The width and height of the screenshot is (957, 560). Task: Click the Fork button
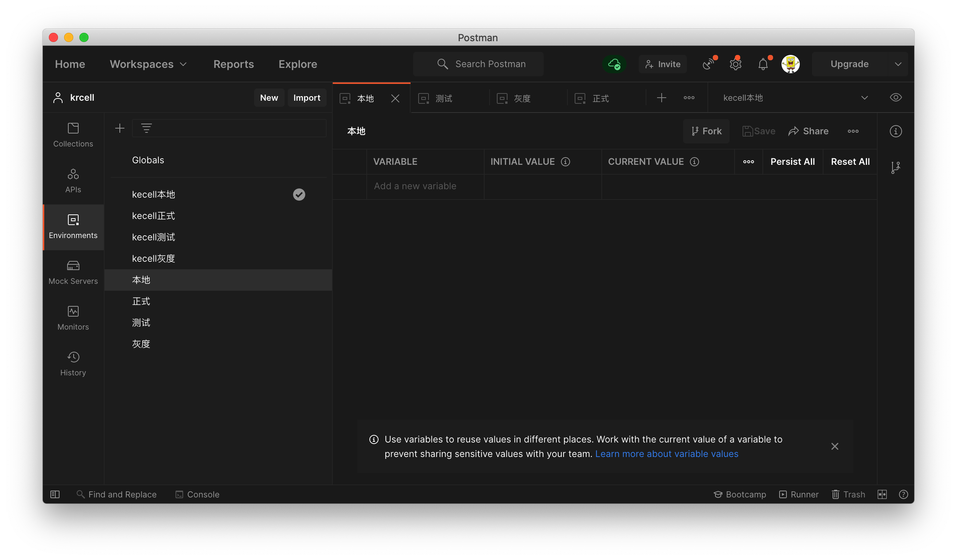(706, 131)
